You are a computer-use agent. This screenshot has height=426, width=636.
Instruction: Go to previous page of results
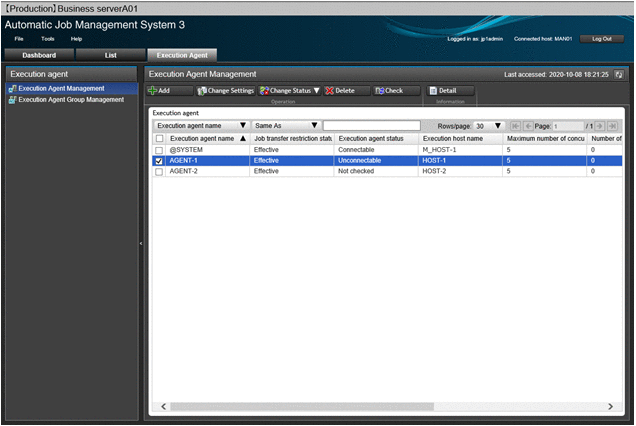point(528,126)
